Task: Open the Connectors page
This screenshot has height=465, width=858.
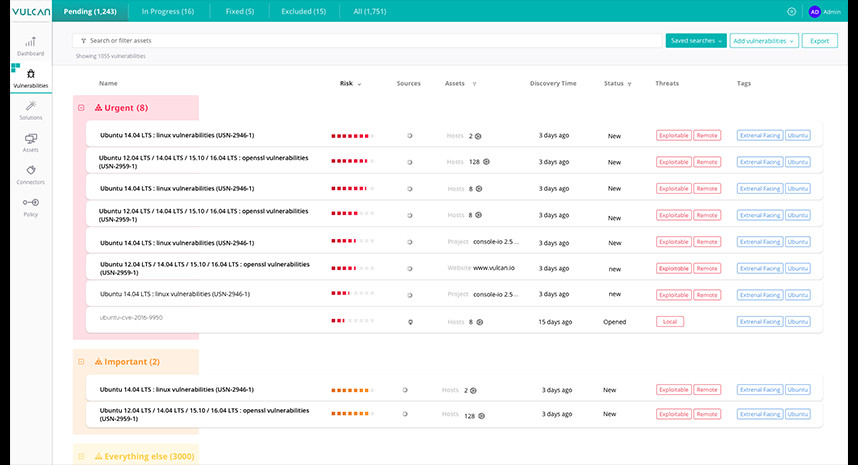Action: click(30, 174)
